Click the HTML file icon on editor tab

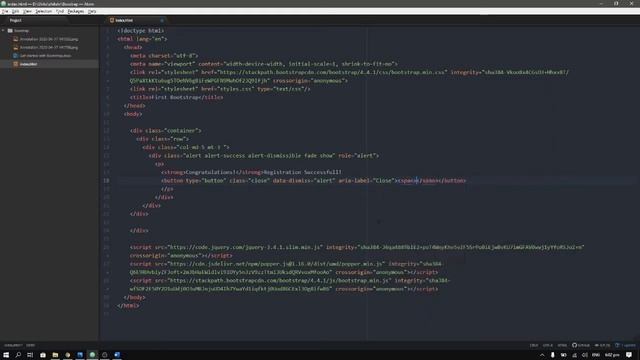pos(112,20)
